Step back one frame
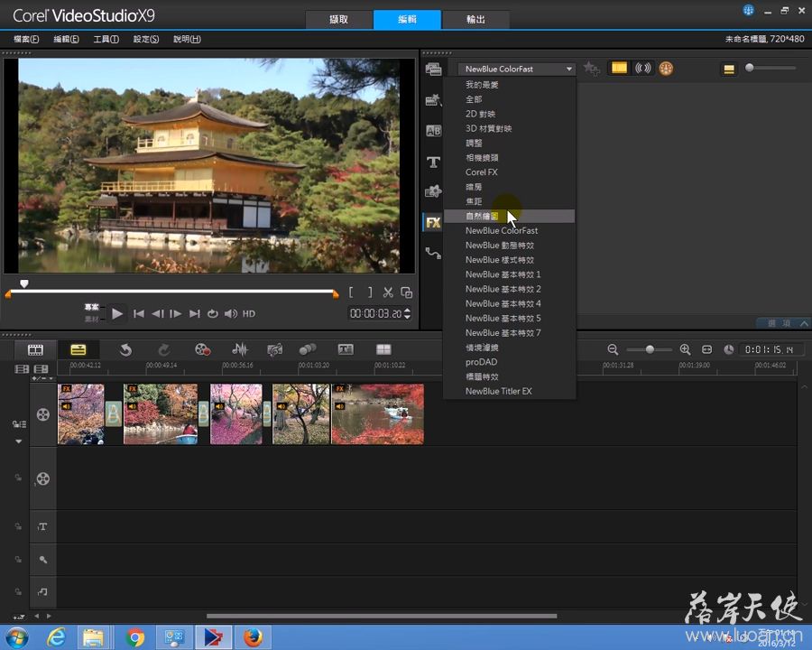 (157, 313)
